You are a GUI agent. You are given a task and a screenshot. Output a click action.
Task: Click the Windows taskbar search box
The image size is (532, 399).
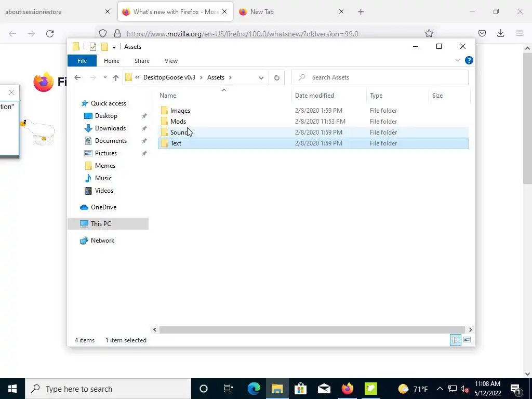pyautogui.click(x=108, y=389)
